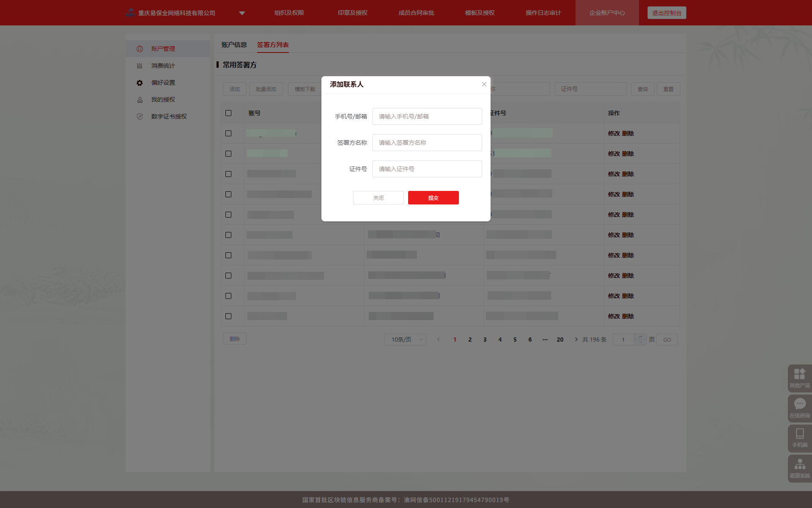Viewport: 812px width, 508px height.
Task: Switch to the 账户信息 tab
Action: 234,45
